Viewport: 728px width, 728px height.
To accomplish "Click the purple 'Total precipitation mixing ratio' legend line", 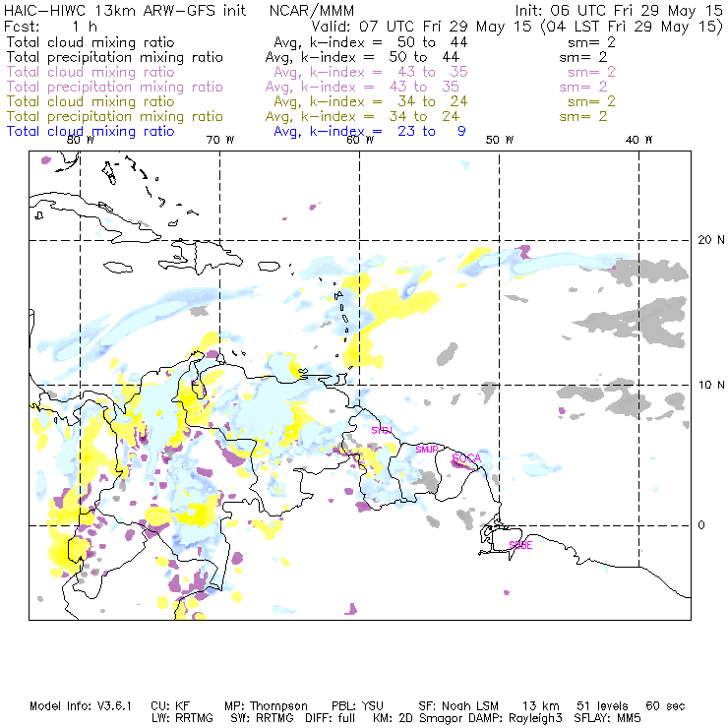I will (306, 87).
